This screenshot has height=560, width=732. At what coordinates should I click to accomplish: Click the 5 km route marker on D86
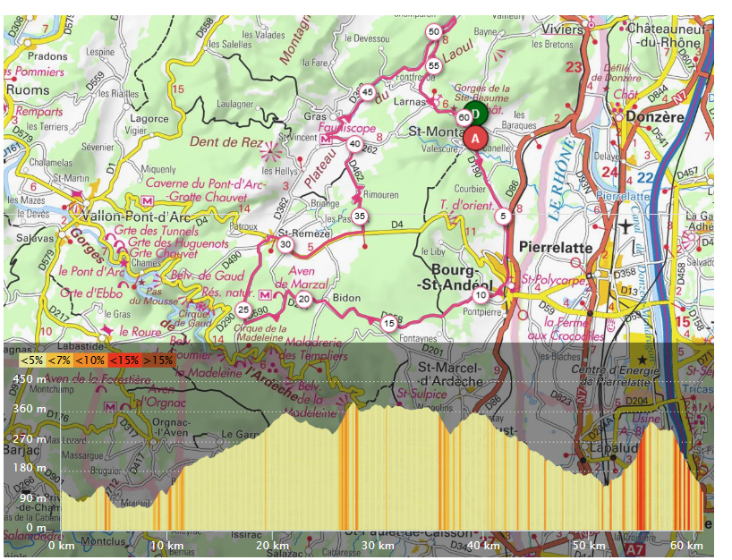502,216
